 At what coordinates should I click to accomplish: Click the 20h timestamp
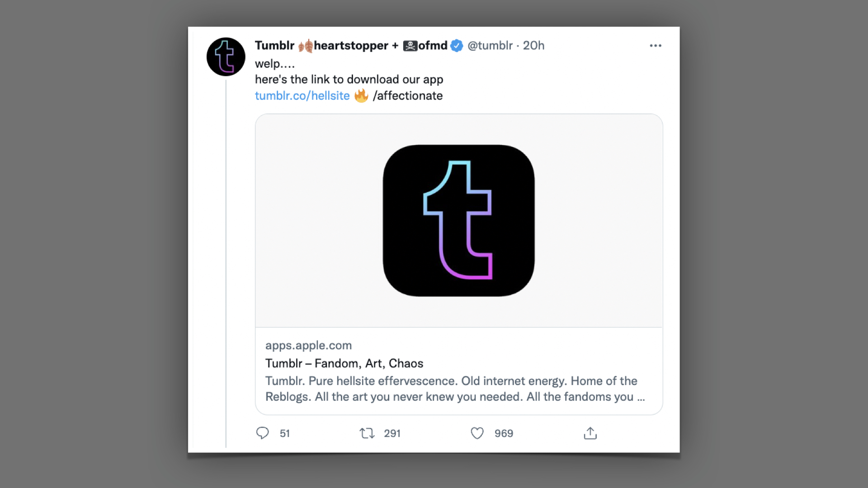tap(533, 46)
